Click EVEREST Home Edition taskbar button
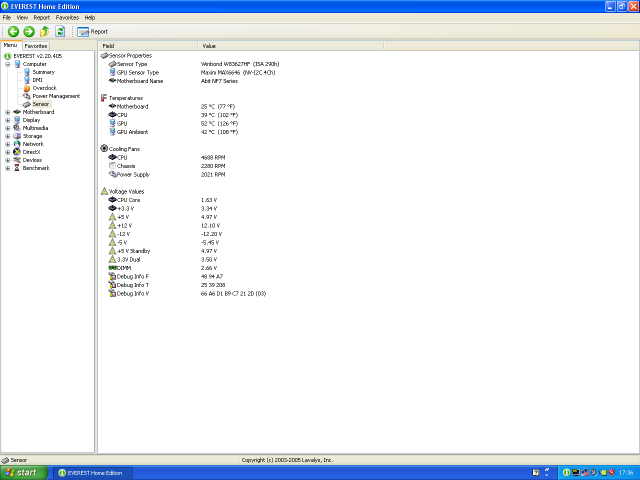The width and height of the screenshot is (640, 480). click(x=93, y=473)
